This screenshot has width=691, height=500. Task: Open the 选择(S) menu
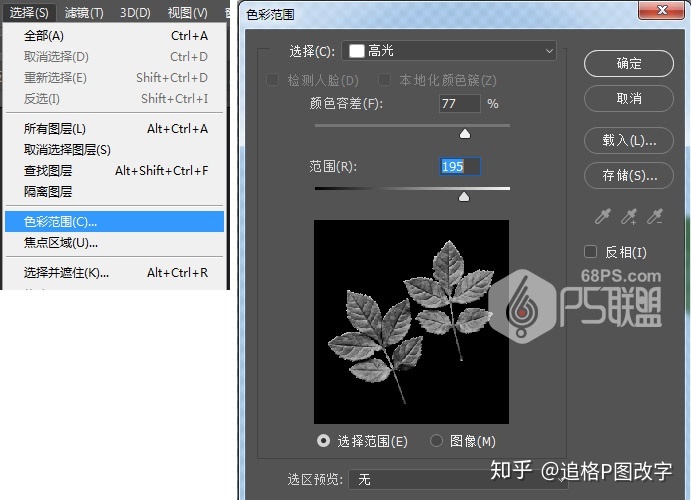(29, 12)
